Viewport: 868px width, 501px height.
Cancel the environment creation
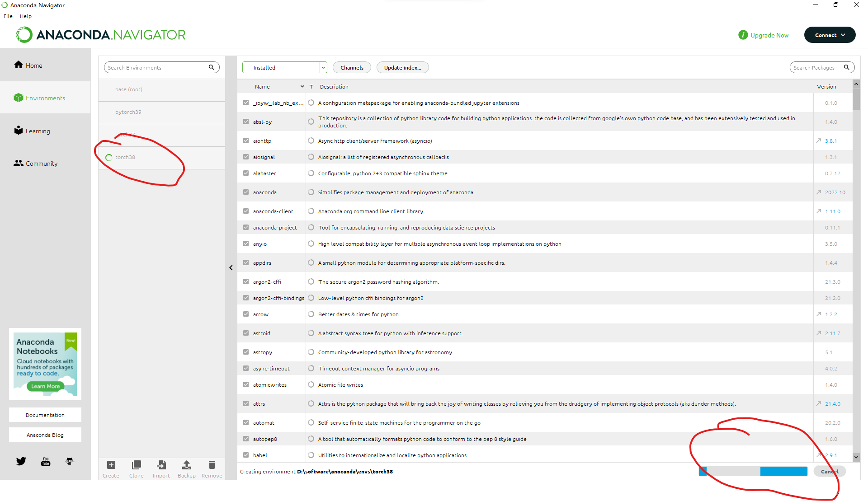(830, 471)
